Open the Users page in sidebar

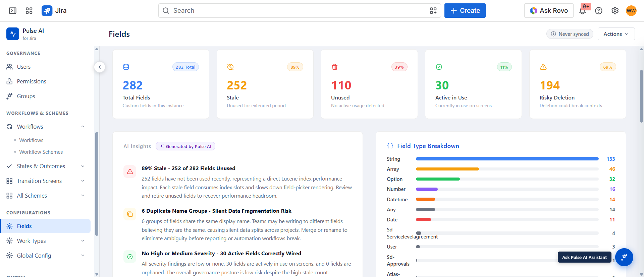(45, 67)
